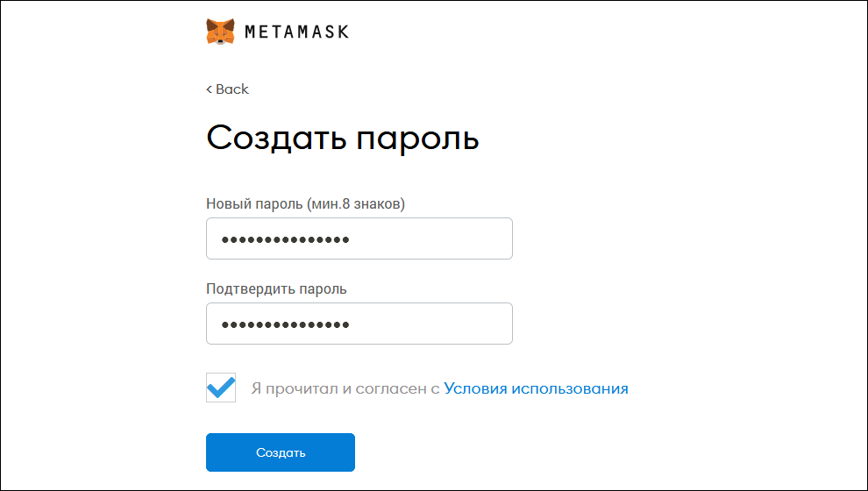
Task: Click the Подтвердить пароль field label
Action: [276, 289]
